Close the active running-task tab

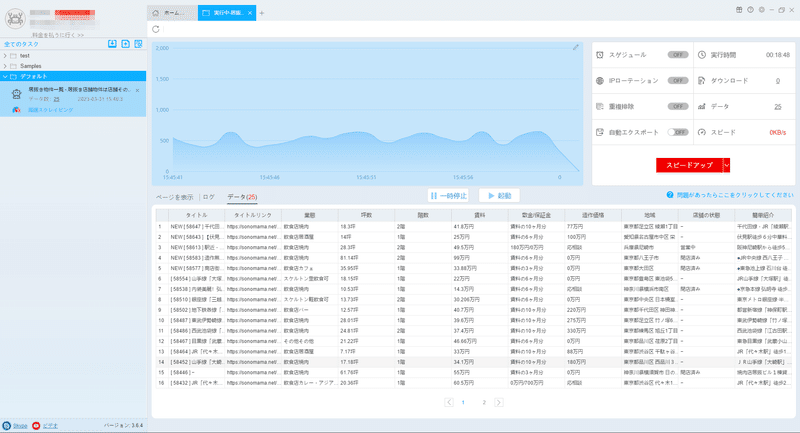[x=250, y=13]
